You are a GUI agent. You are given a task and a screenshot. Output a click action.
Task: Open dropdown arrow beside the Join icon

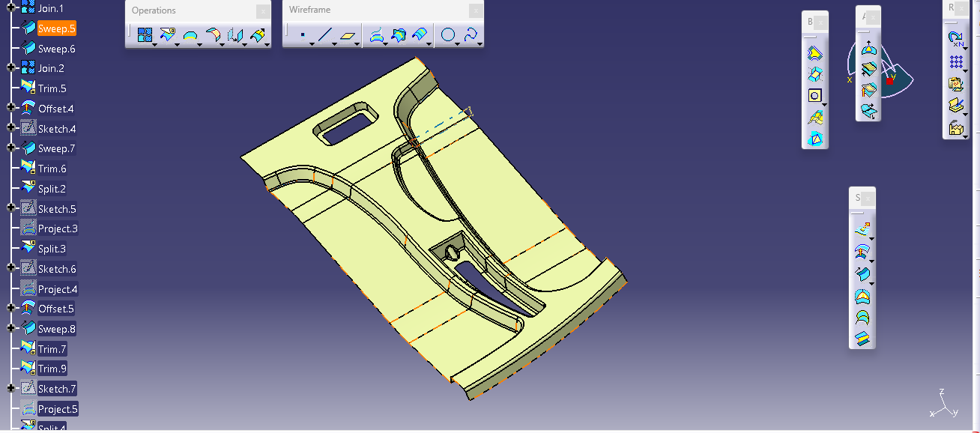pyautogui.click(x=154, y=44)
